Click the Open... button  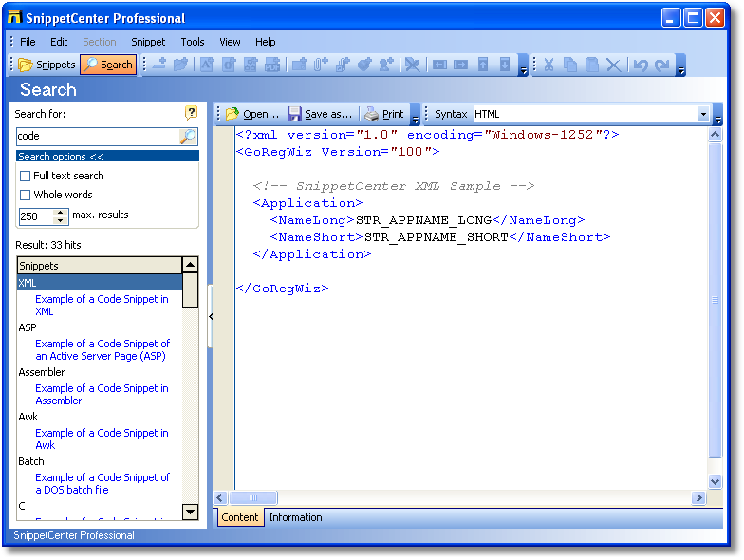coord(252,114)
